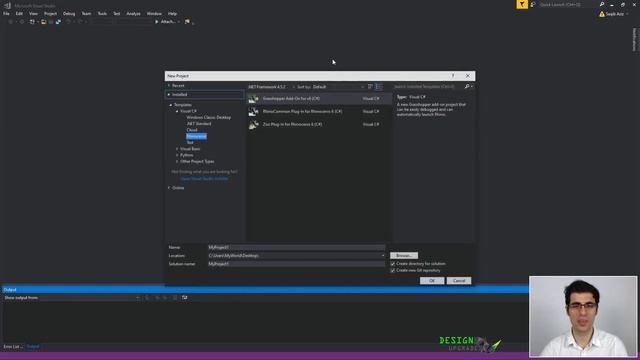Screen dimensions: 640x360
Task: Open the Edit menu
Action: click(x=19, y=13)
